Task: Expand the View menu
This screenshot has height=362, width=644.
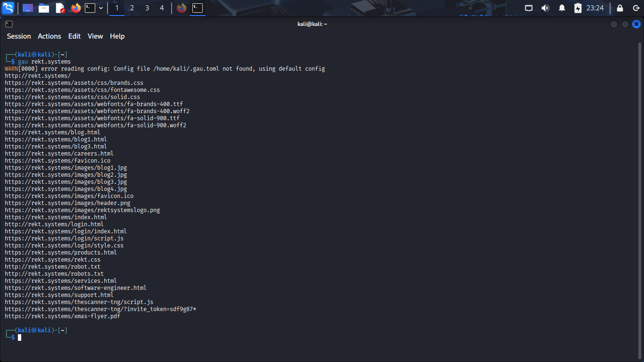Action: 95,36
